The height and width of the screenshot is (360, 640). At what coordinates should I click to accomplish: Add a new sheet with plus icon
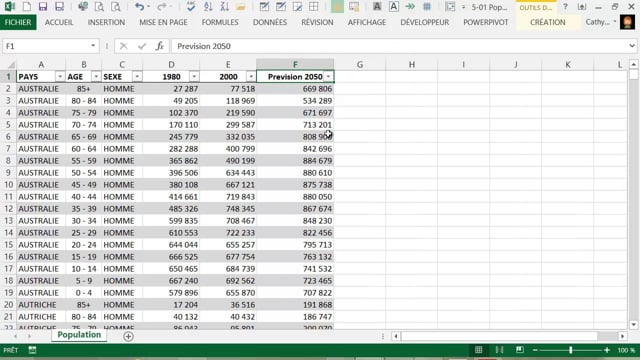click(128, 336)
